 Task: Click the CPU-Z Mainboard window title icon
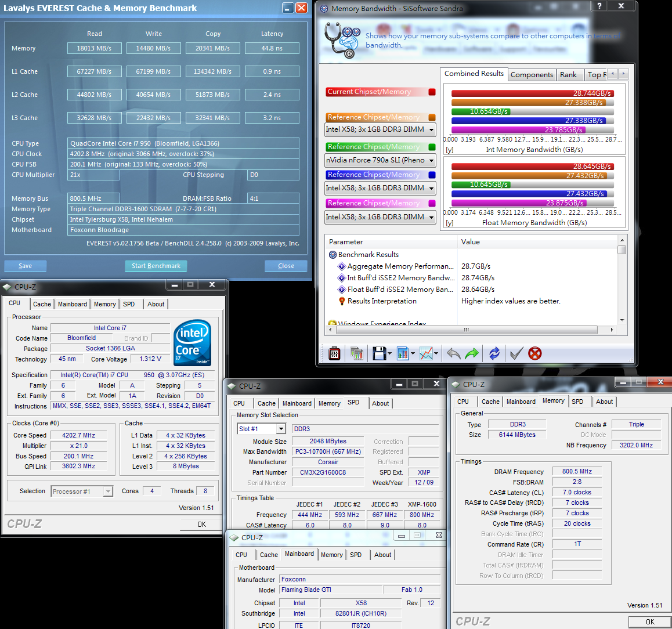234,537
